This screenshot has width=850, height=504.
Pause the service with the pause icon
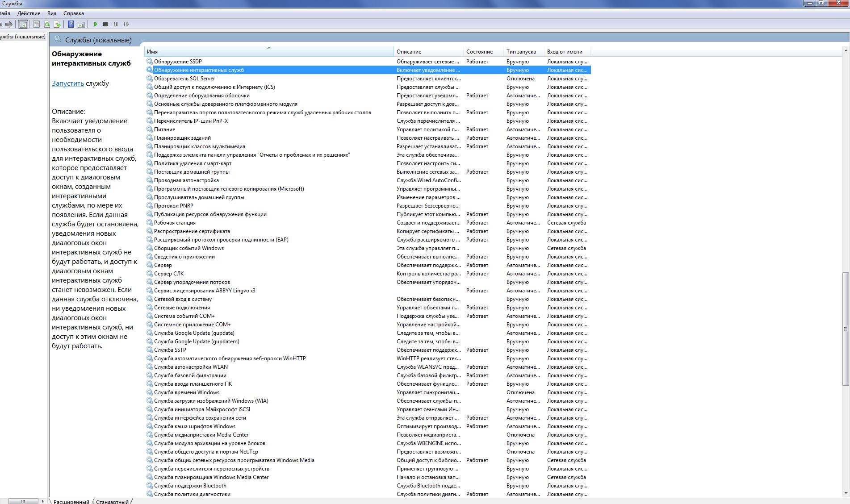pyautogui.click(x=116, y=24)
